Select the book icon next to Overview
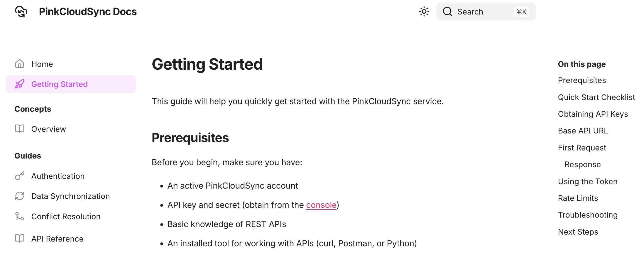Viewport: 644px width, 263px height. tap(20, 129)
